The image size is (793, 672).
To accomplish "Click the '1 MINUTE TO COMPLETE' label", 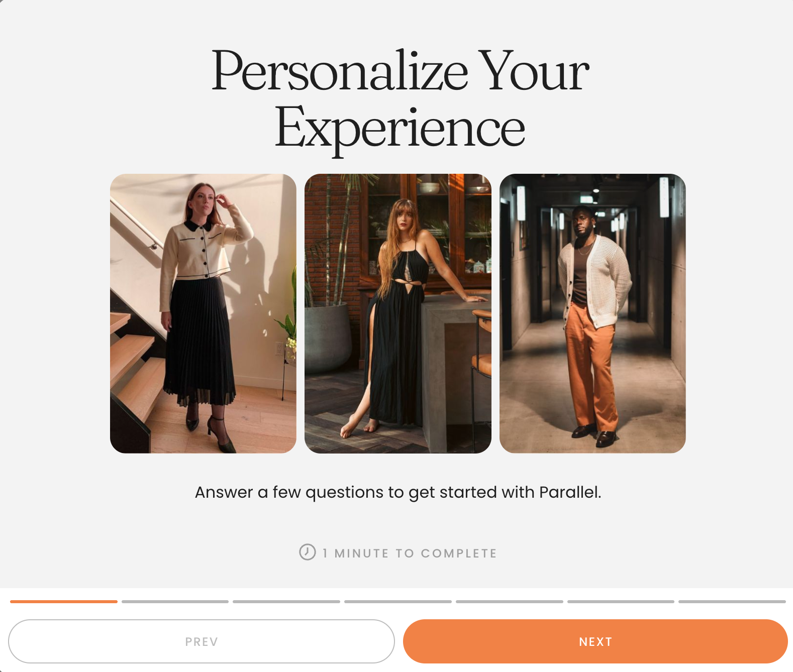I will pyautogui.click(x=410, y=553).
